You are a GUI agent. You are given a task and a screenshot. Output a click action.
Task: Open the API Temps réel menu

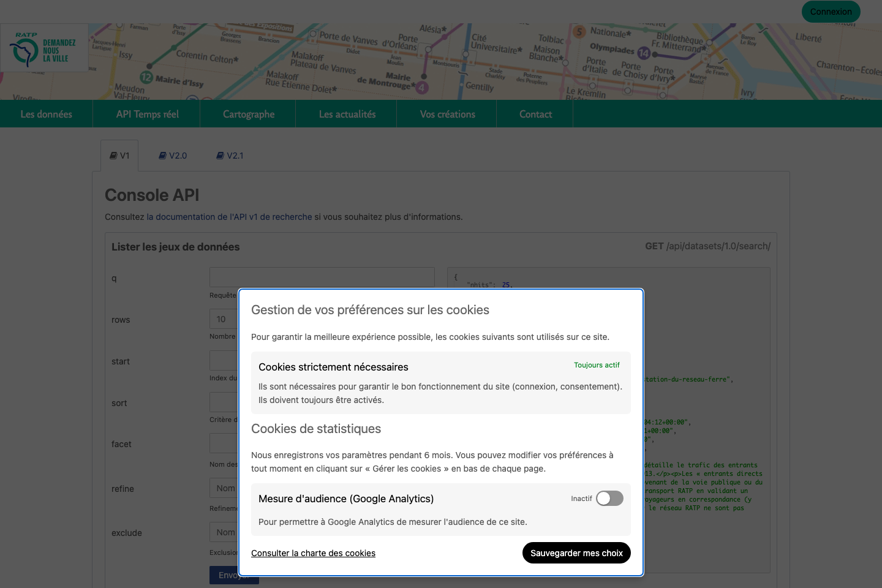(x=146, y=113)
